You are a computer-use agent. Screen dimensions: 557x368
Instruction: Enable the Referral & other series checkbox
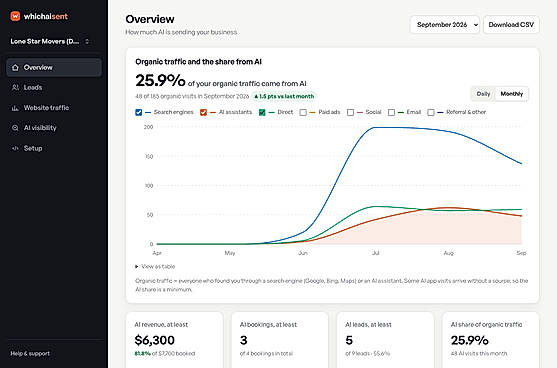[431, 112]
